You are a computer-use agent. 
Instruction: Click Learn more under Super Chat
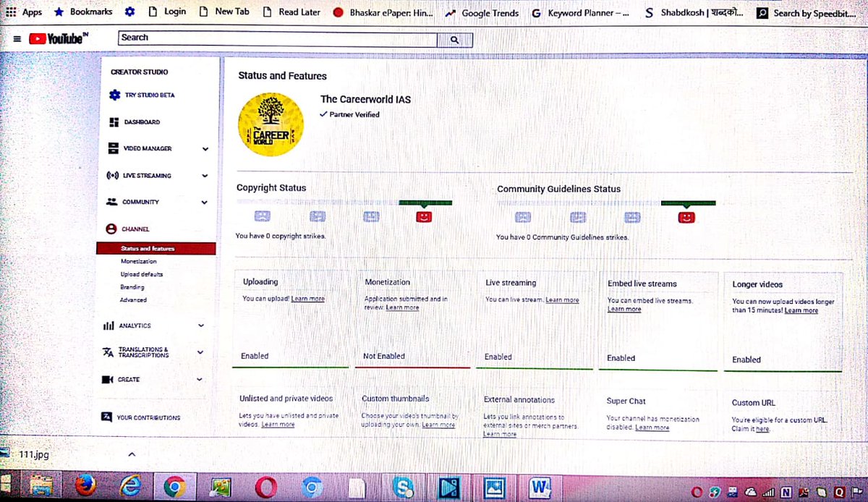click(652, 427)
